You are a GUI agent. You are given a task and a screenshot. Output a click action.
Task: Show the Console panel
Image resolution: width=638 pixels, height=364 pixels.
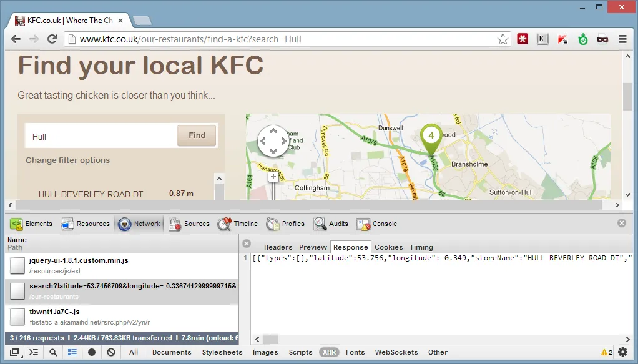(x=377, y=224)
